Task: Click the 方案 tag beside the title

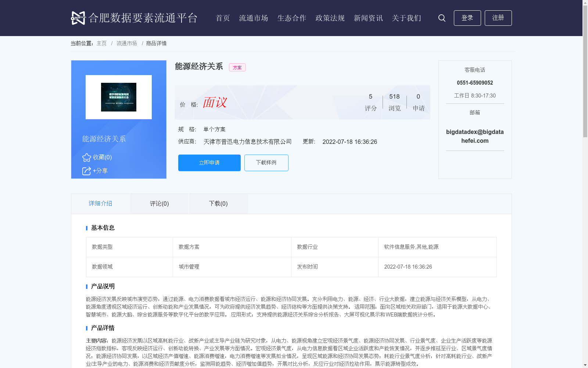Action: pyautogui.click(x=237, y=67)
